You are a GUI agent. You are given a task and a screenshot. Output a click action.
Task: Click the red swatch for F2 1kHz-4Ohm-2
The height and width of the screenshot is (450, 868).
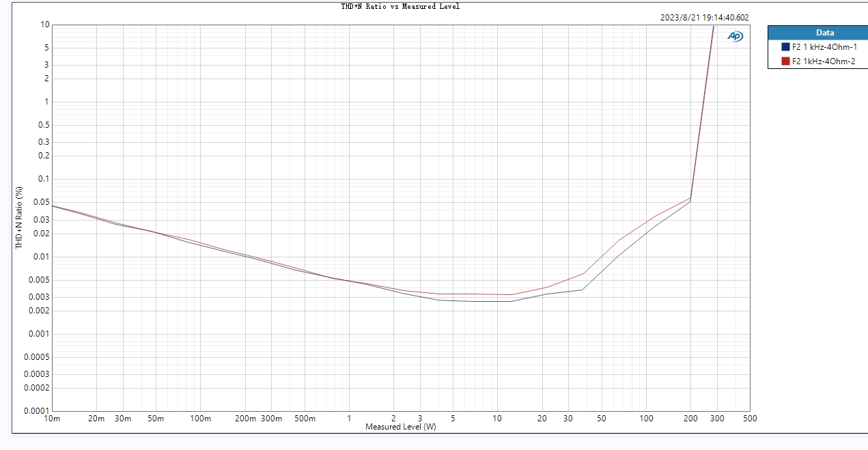click(x=785, y=61)
